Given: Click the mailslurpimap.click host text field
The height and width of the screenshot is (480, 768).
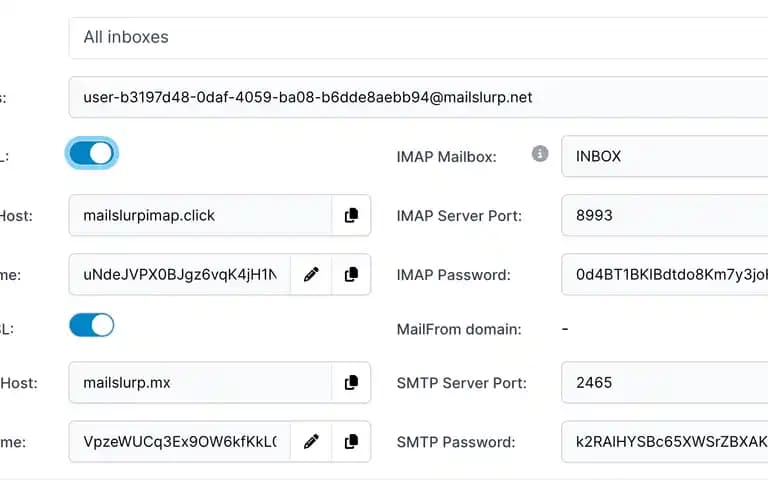Looking at the screenshot, I should pos(200,216).
